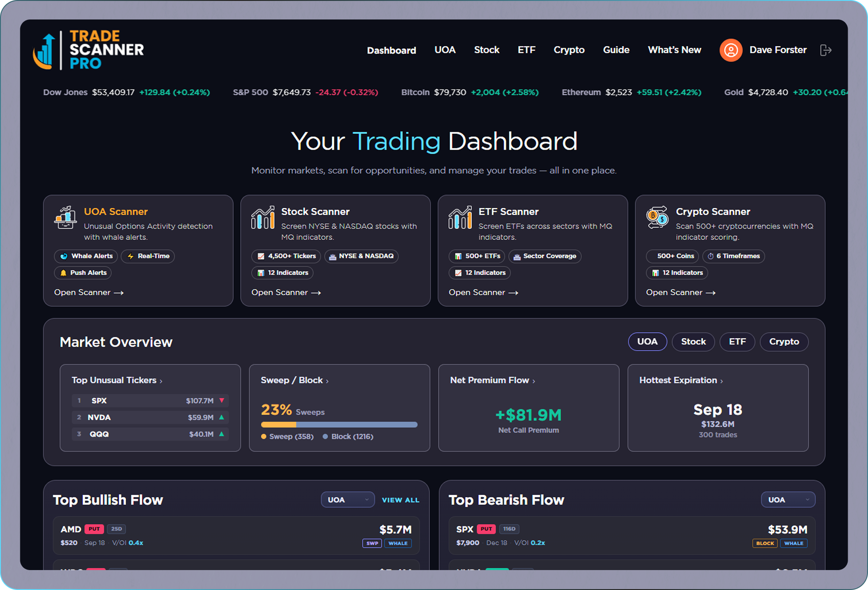Expand Net Premium Flow details
This screenshot has width=868, height=590.
point(492,380)
